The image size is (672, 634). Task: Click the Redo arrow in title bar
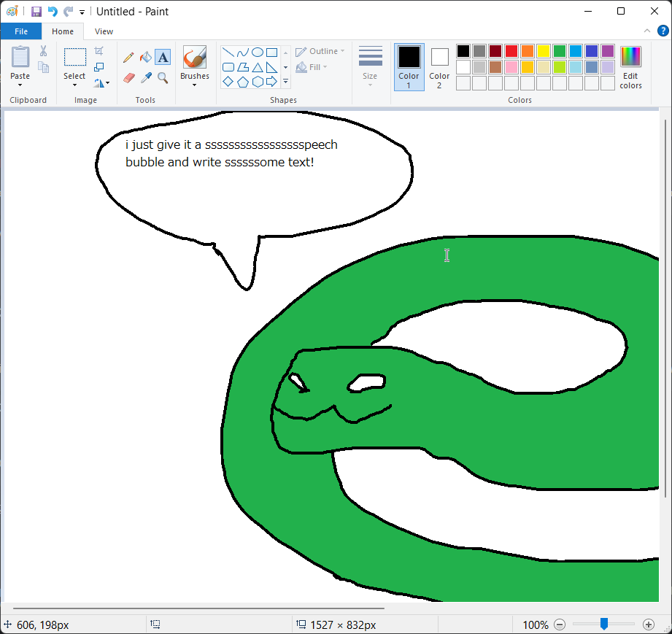[x=68, y=11]
